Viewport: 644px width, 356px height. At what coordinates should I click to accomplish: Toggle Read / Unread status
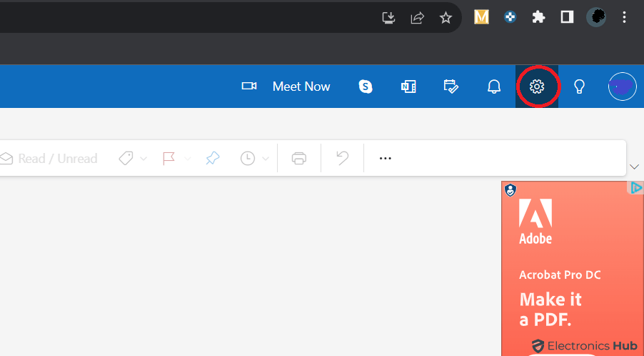pos(50,159)
